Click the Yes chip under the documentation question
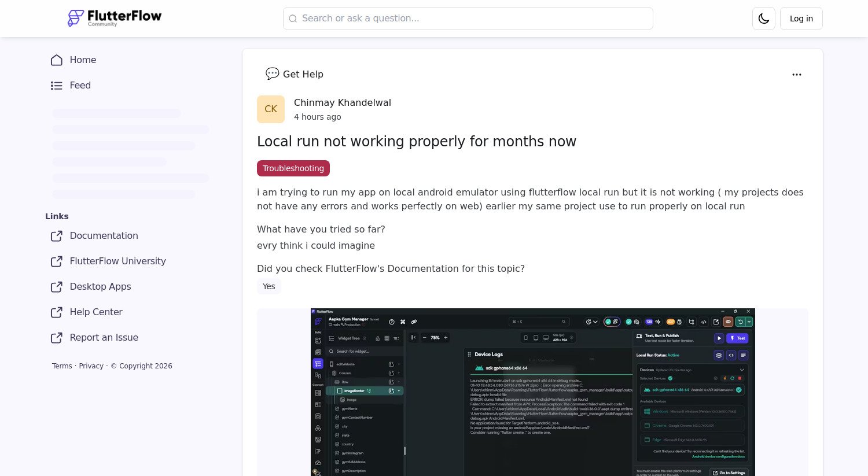The height and width of the screenshot is (476, 868). click(269, 286)
